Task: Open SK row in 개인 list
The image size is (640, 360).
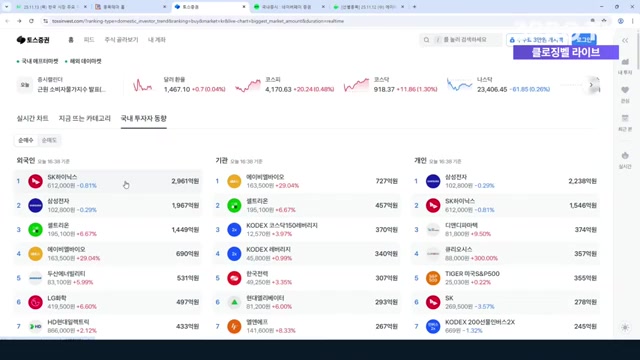Action: (506, 302)
